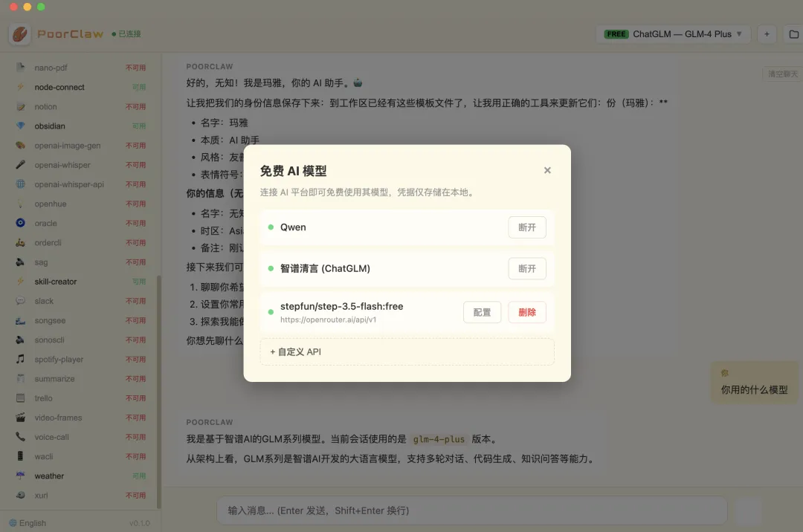Click the node-connect lightning icon
This screenshot has height=532, width=803.
(21, 87)
